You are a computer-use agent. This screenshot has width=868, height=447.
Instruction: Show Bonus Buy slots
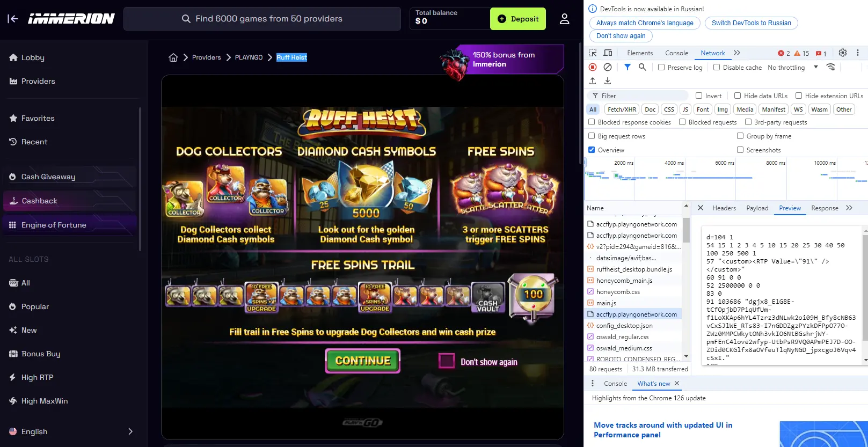tap(41, 354)
